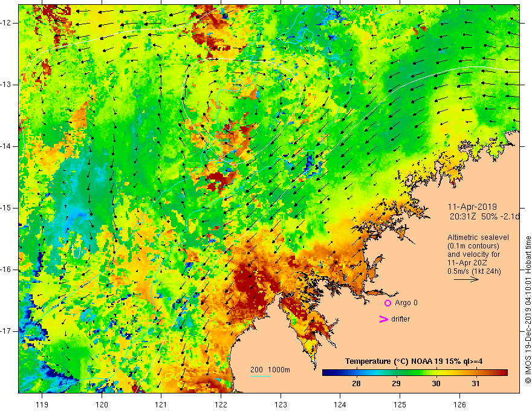Click the '28' colorbar tick label
532x411 pixels.
pos(356,384)
